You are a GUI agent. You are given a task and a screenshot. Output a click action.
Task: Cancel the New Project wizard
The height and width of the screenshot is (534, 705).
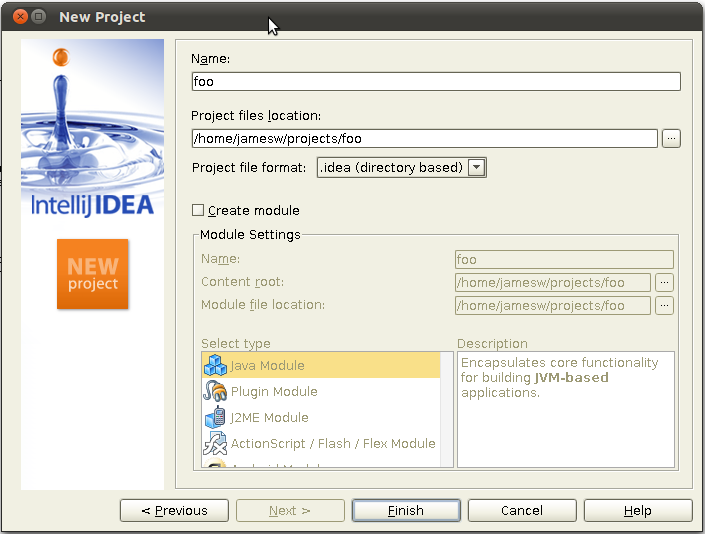(x=522, y=511)
